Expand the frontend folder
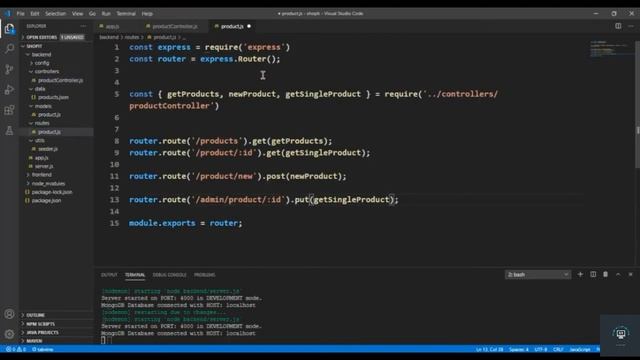 click(42, 175)
